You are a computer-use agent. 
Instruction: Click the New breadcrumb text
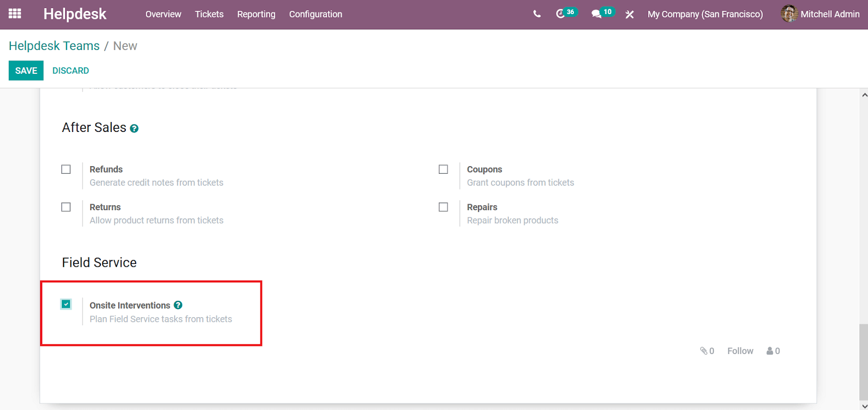coord(125,46)
